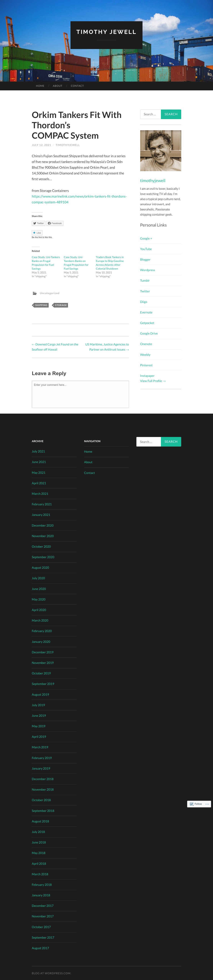Screen dimensions: 213x980
Task: Click View Full Profile link
Action: coord(153,381)
